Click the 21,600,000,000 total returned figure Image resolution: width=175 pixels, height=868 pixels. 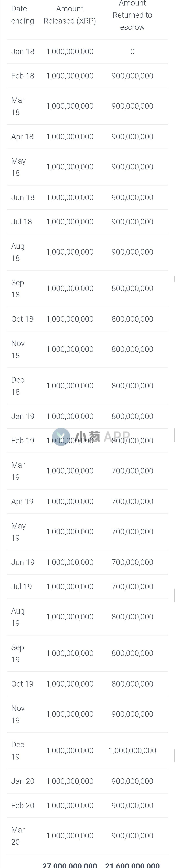[x=132, y=865]
